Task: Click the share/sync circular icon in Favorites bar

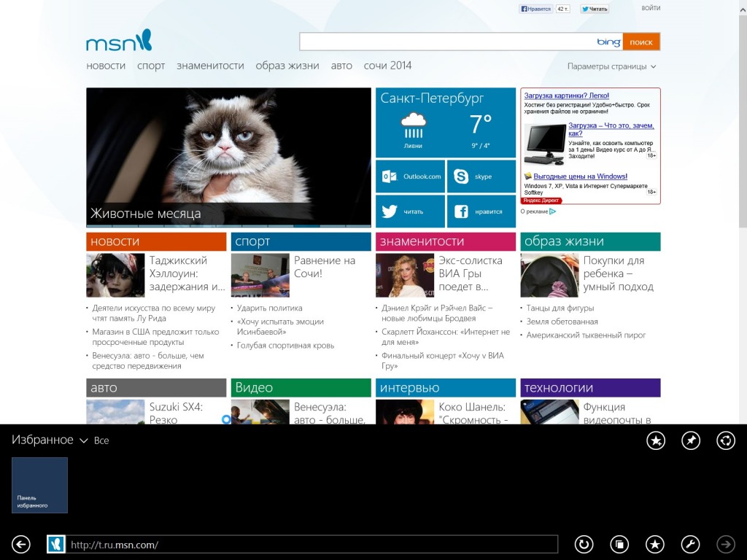Action: (726, 440)
